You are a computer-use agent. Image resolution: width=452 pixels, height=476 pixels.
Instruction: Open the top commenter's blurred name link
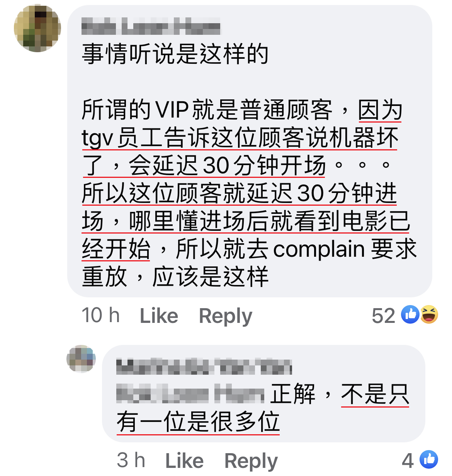151,27
